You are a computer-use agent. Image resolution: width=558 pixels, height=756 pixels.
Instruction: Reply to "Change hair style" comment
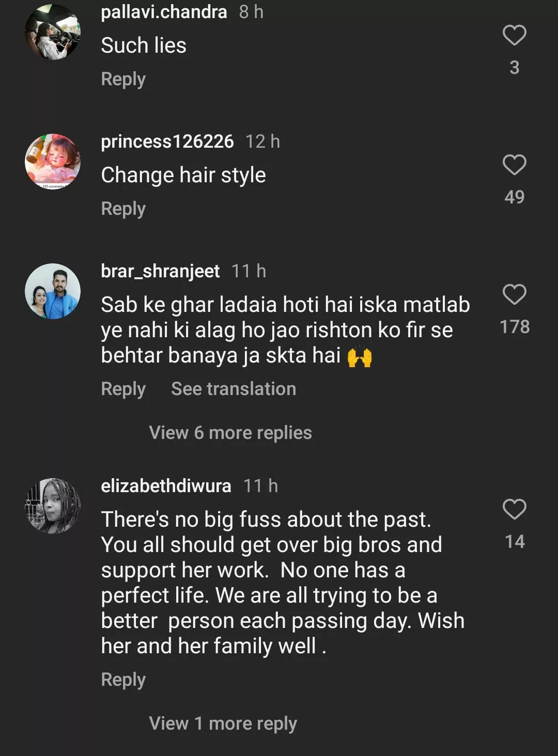[123, 209]
